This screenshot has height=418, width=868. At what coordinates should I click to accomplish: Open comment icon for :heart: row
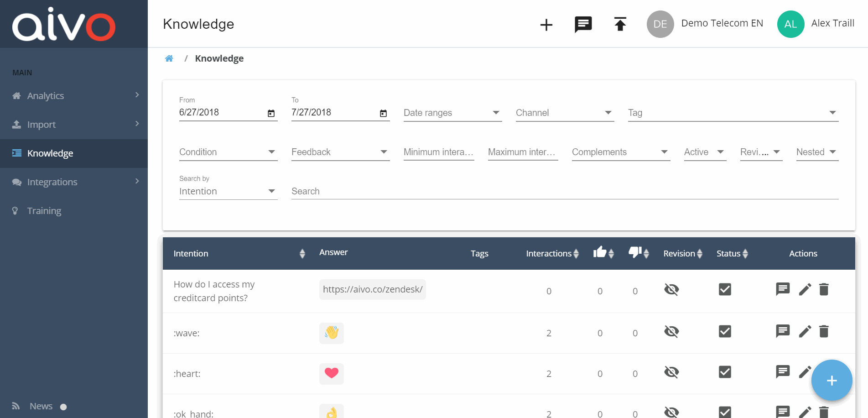[783, 371]
